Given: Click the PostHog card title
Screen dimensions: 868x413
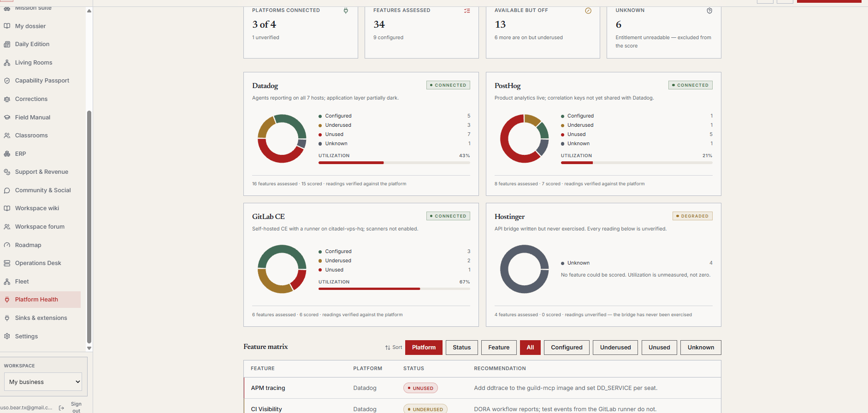Looking at the screenshot, I should [x=508, y=86].
